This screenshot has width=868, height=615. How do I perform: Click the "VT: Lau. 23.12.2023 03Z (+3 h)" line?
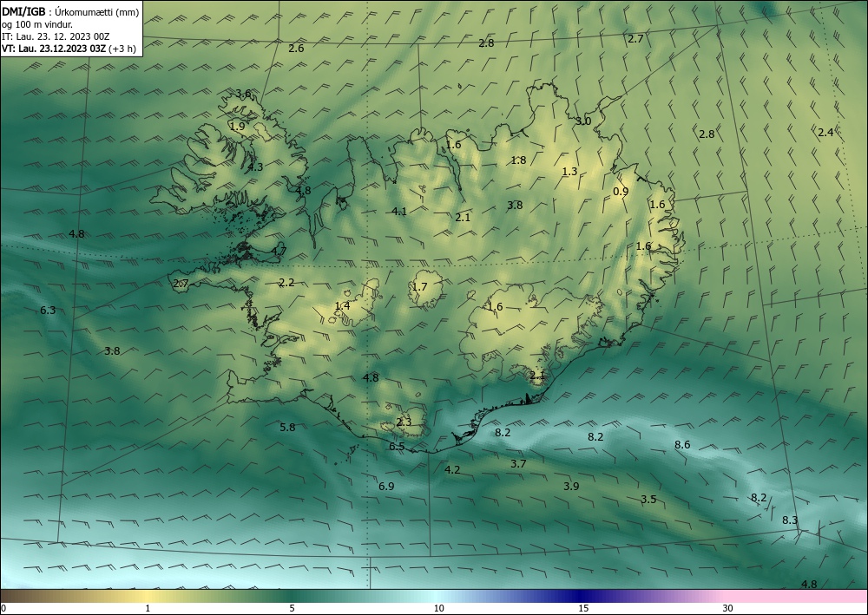[x=69, y=48]
